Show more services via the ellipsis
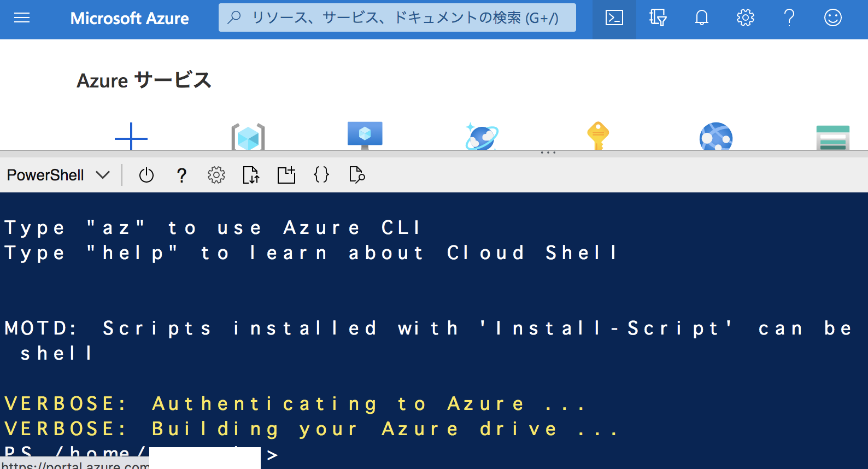The width and height of the screenshot is (868, 469). tap(548, 152)
